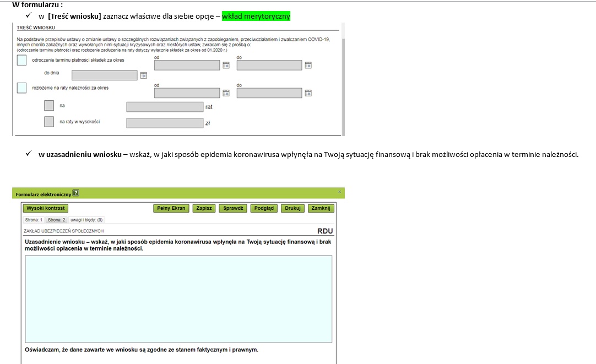The height and width of the screenshot is (364, 596).
Task: Click the number of 'rat' input field
Action: coord(165,107)
